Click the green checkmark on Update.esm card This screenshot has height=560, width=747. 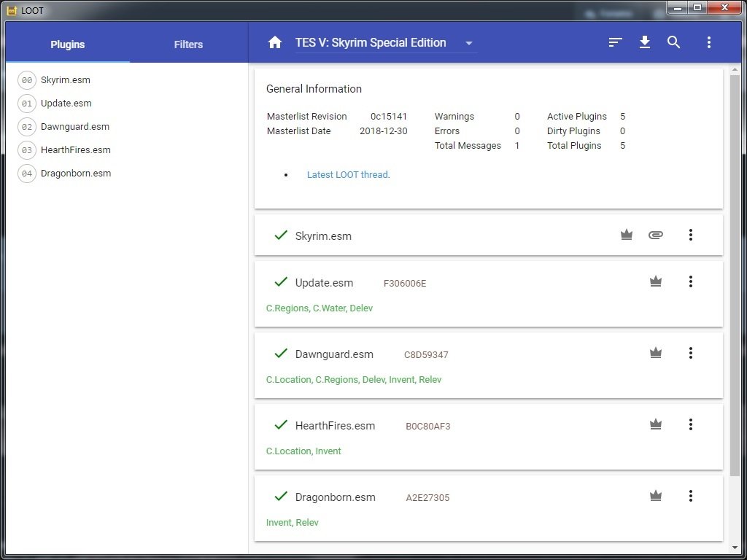[x=281, y=281]
